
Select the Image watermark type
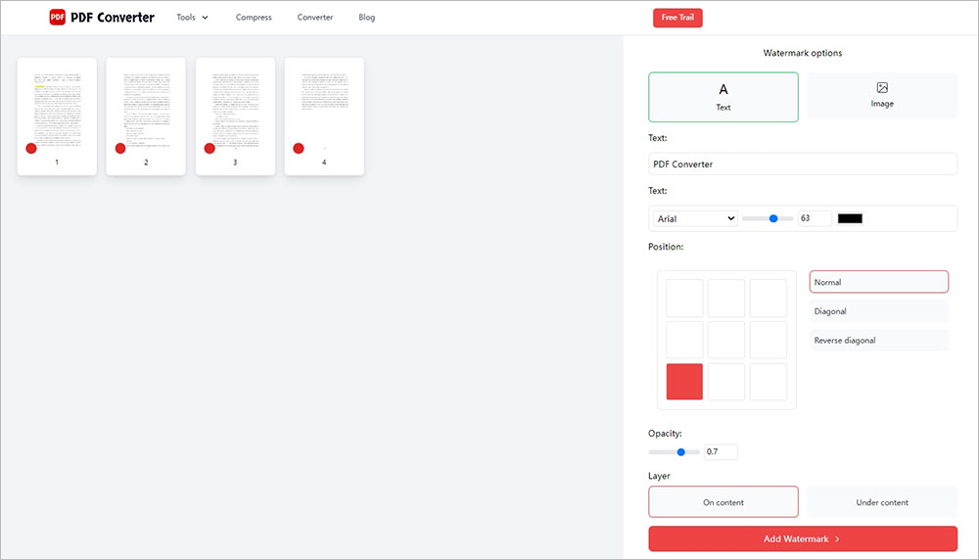(x=882, y=96)
